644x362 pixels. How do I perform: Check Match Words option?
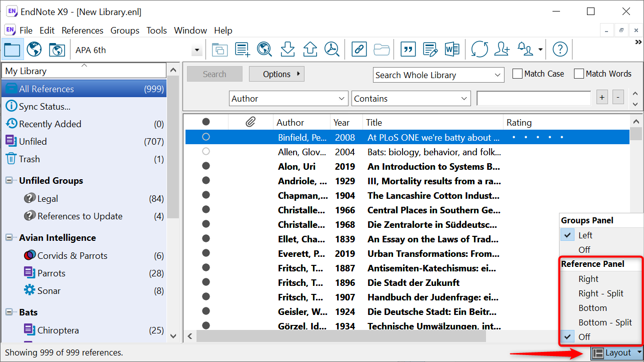click(578, 73)
